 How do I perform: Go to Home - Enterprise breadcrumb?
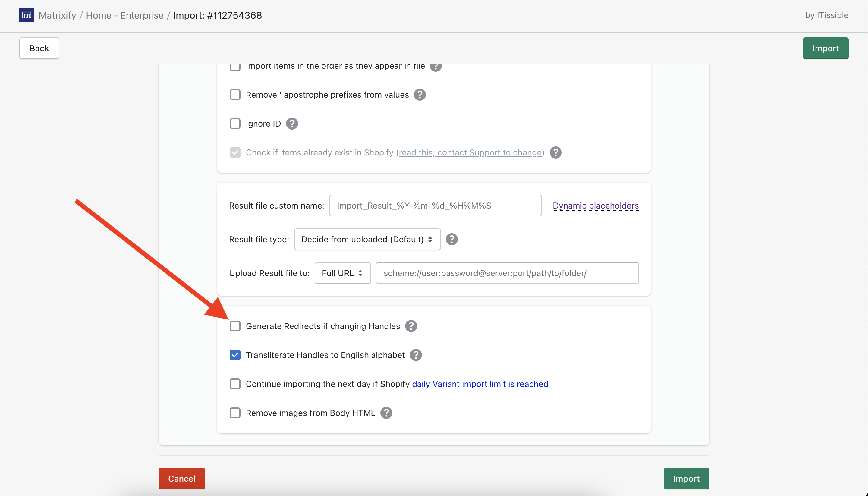pos(125,15)
